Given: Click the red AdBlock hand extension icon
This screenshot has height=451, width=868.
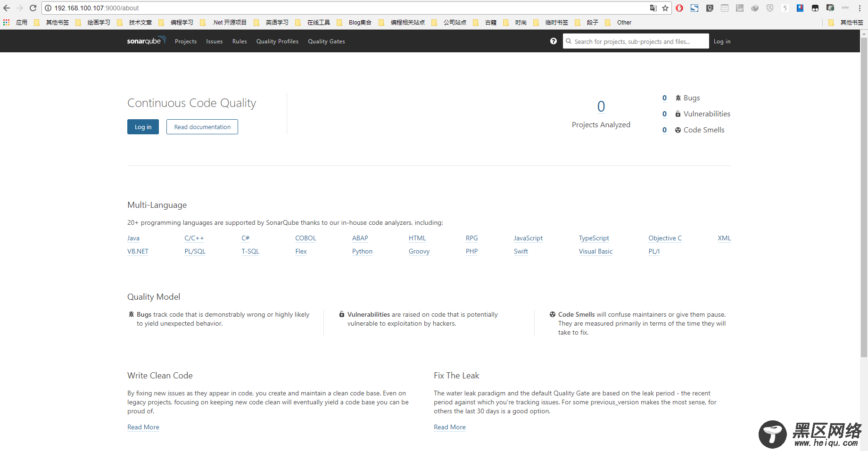Looking at the screenshot, I should [679, 8].
